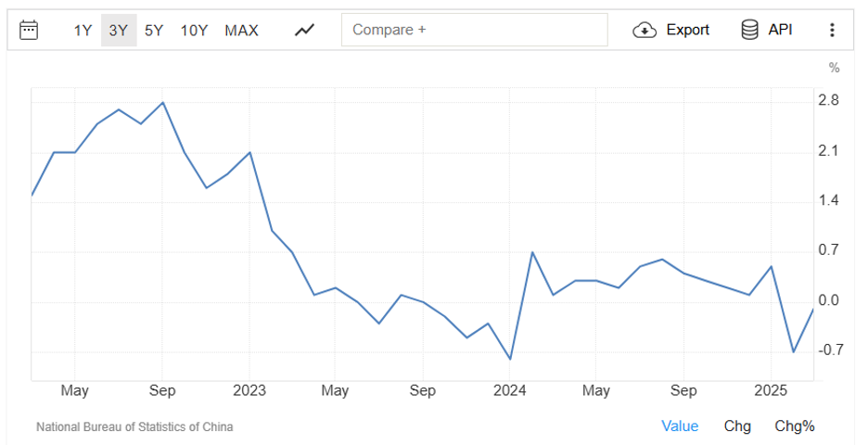Viewport: 868px width, 445px height.
Task: Click the API database icon
Action: [749, 30]
